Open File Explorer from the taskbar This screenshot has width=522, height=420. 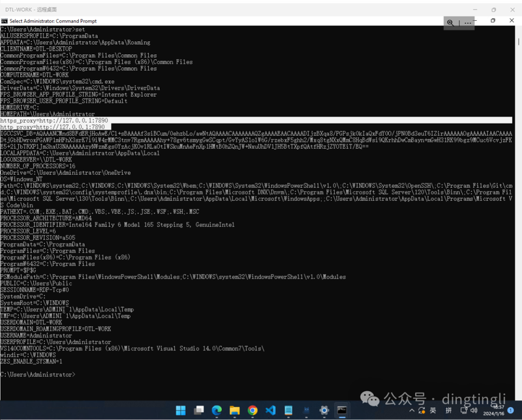[235, 410]
